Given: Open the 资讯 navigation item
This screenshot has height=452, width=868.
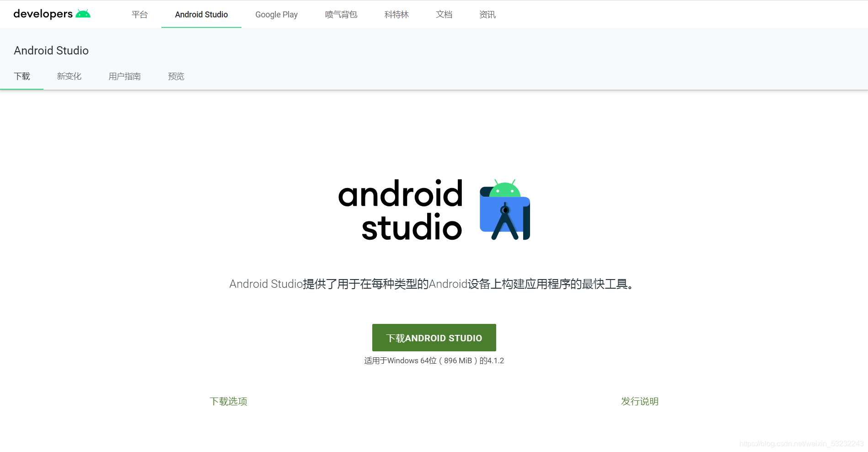Looking at the screenshot, I should (x=488, y=15).
